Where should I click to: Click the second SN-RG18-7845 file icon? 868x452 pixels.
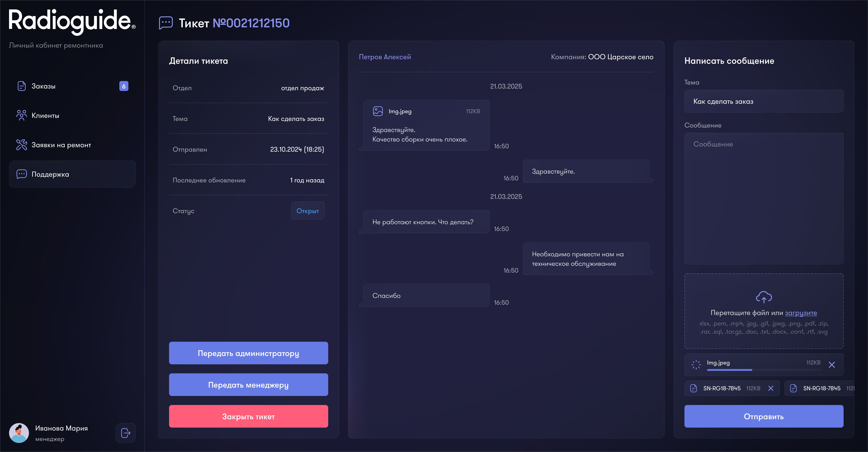click(x=794, y=388)
